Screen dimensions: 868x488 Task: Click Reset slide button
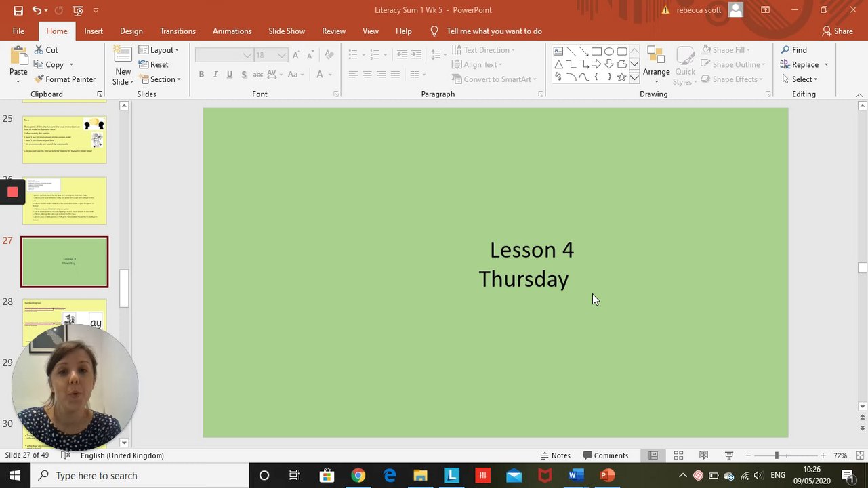(154, 64)
